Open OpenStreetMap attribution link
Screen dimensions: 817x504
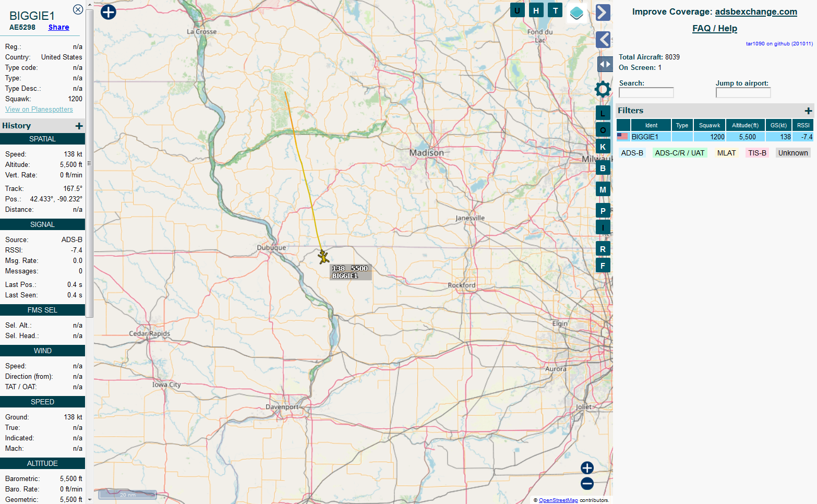[558, 500]
